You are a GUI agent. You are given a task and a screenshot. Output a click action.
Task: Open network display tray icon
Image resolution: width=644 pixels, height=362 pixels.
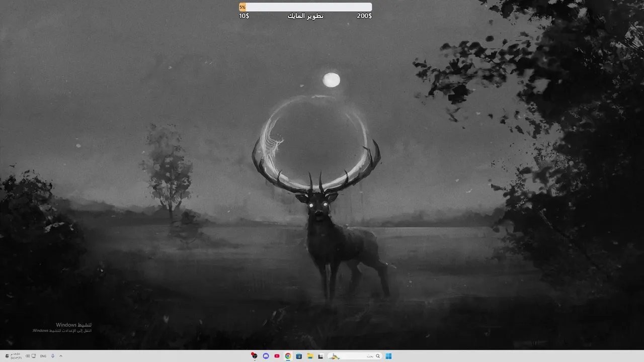click(x=34, y=356)
